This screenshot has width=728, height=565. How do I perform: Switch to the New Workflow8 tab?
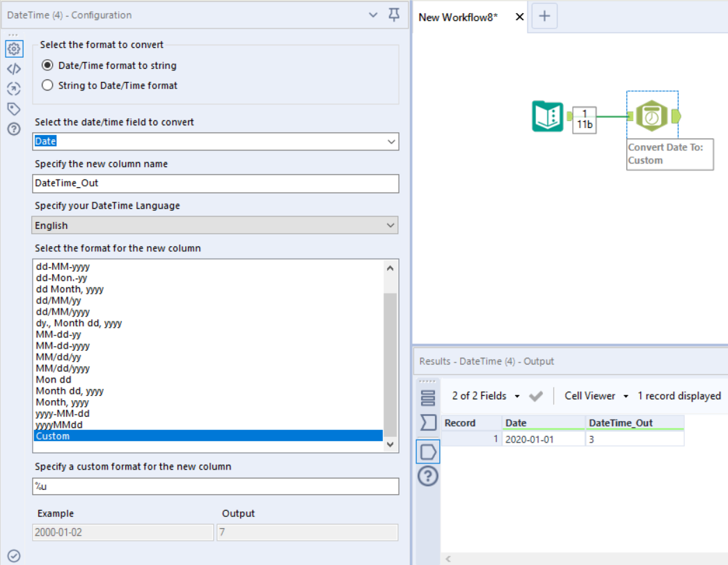tap(459, 17)
